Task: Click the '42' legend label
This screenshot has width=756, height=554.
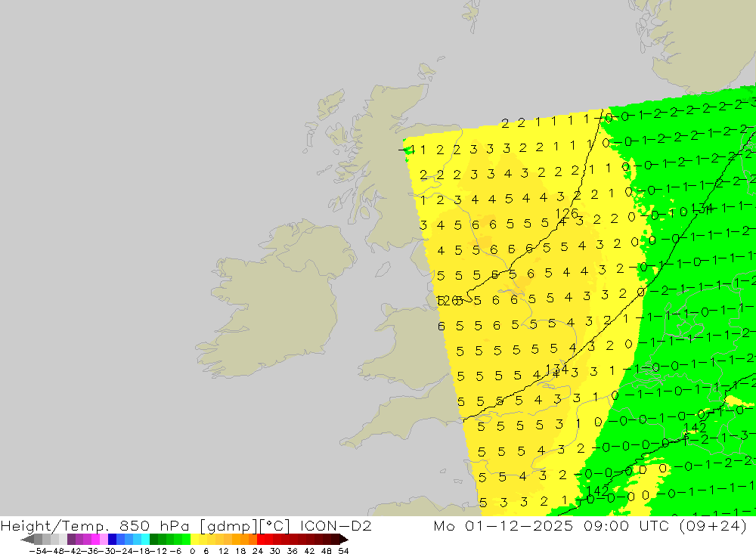Action: 309,551
